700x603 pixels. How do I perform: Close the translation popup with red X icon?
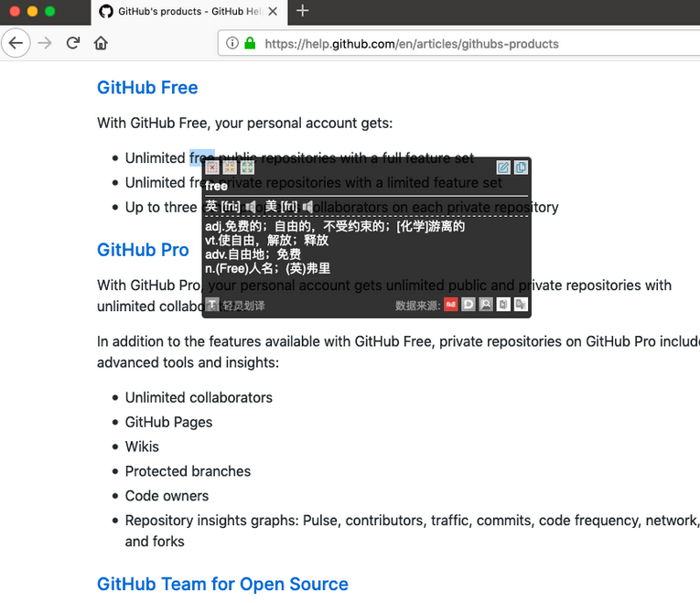(212, 167)
